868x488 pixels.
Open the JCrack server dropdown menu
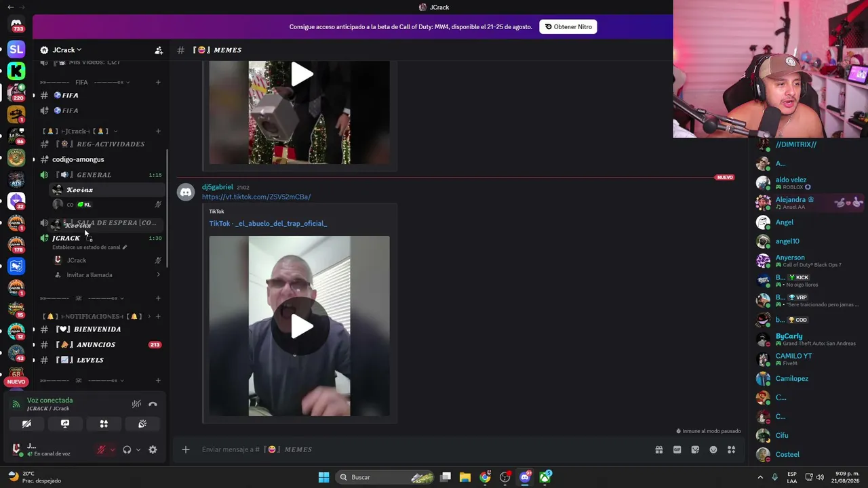point(66,50)
